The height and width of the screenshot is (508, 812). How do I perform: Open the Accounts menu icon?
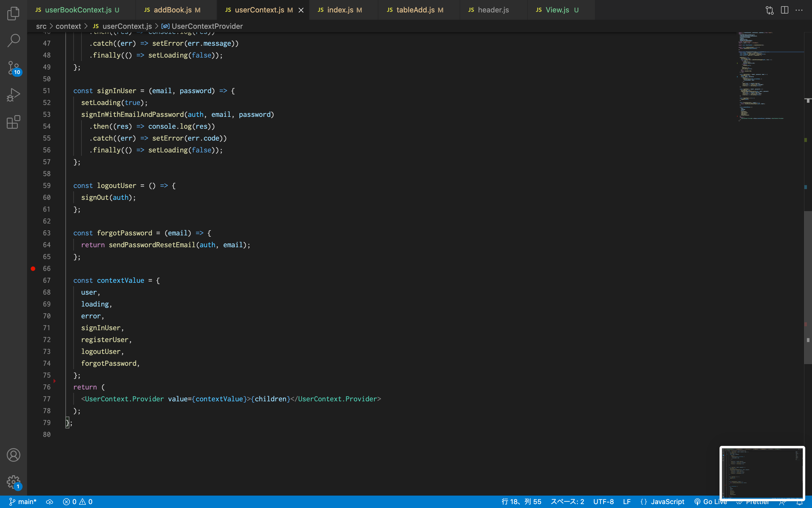14,455
